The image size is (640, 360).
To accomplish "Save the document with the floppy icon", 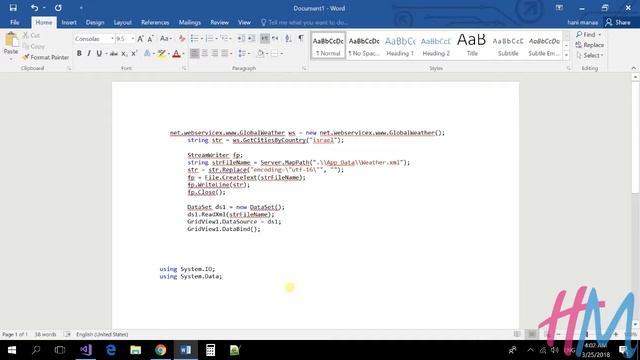I will (13, 8).
